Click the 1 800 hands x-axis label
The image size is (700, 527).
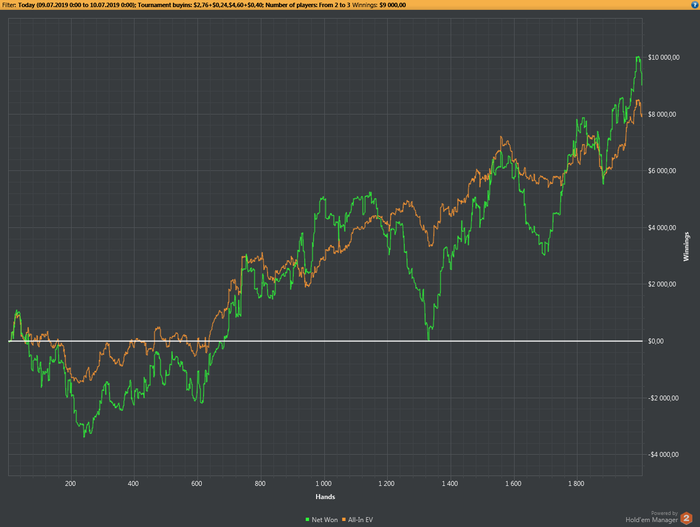[576, 484]
